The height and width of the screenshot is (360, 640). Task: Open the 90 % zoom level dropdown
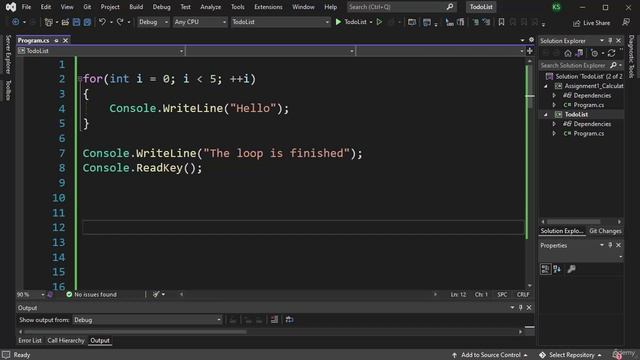pyautogui.click(x=31, y=294)
